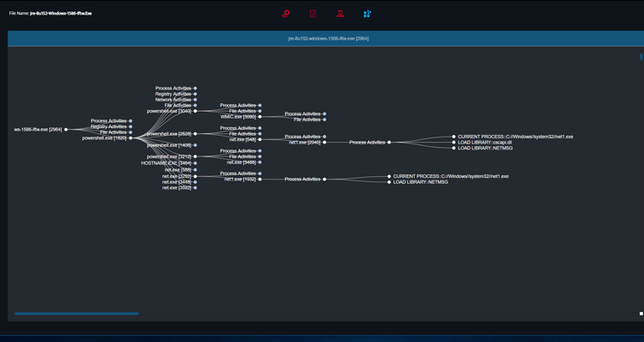
Task: Collapse the net.exe [548] node
Action: [260, 139]
